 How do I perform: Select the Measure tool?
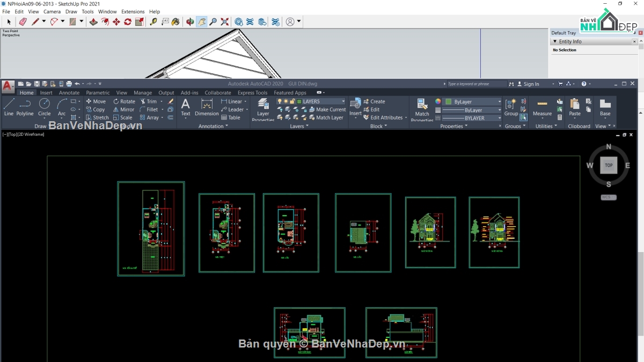click(543, 107)
